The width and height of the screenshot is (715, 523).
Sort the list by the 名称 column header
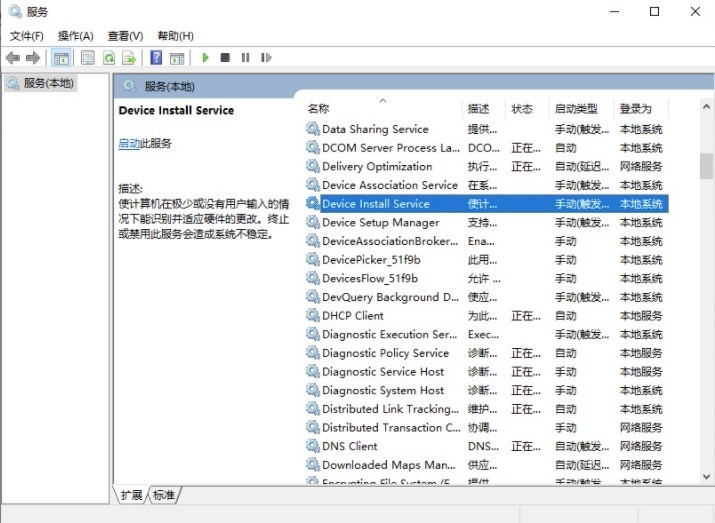click(318, 109)
